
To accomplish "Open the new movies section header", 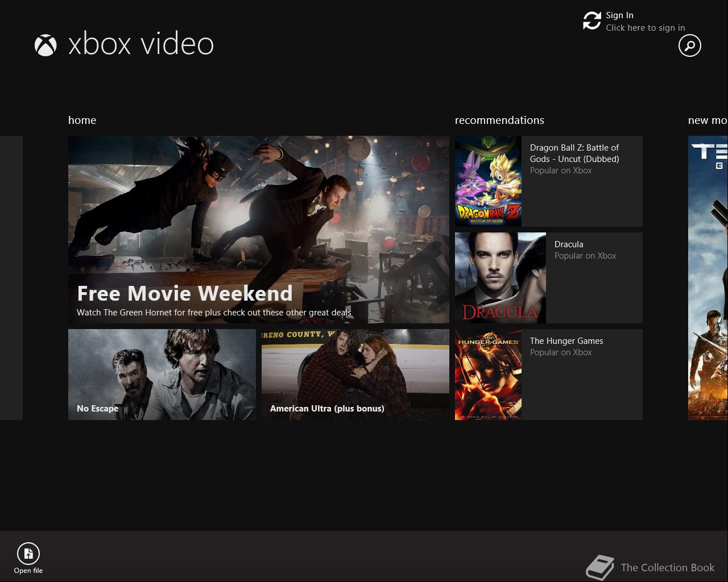I will (x=708, y=120).
